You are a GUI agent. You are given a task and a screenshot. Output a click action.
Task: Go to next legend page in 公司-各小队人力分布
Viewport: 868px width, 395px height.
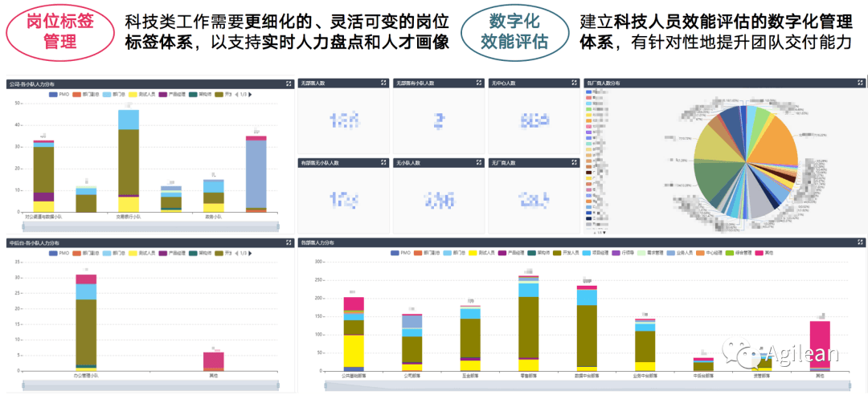(251, 95)
